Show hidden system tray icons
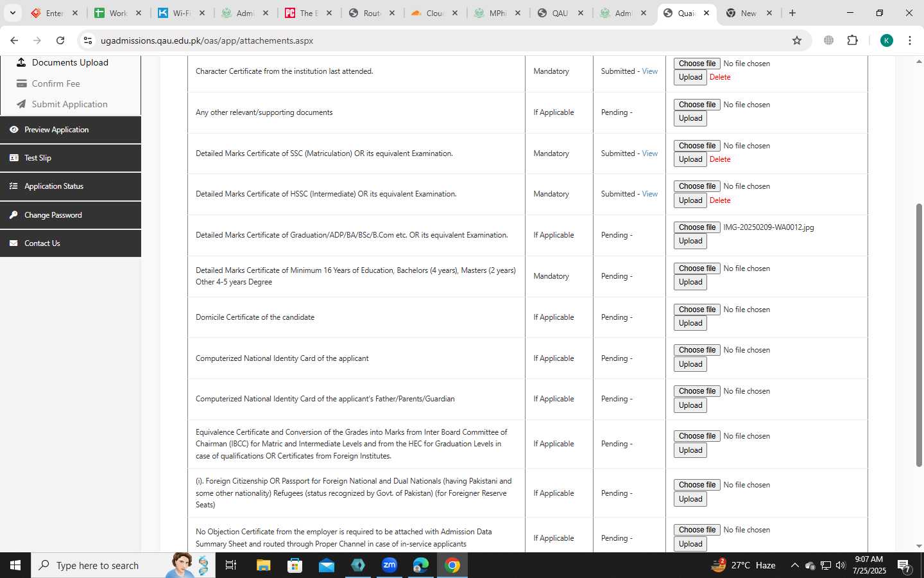 pyautogui.click(x=794, y=565)
